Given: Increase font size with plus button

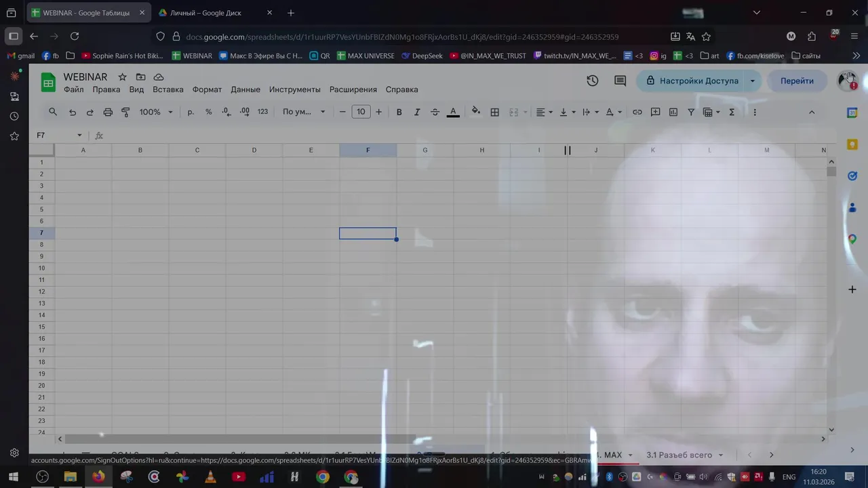Looking at the screenshot, I should tap(378, 112).
